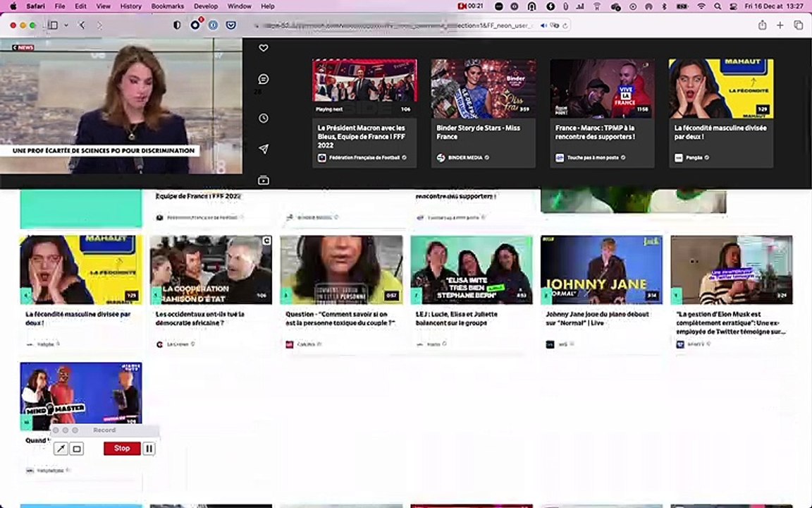The height and width of the screenshot is (508, 812).
Task: Click the Safari sidebar toggle icon
Action: pos(53,25)
